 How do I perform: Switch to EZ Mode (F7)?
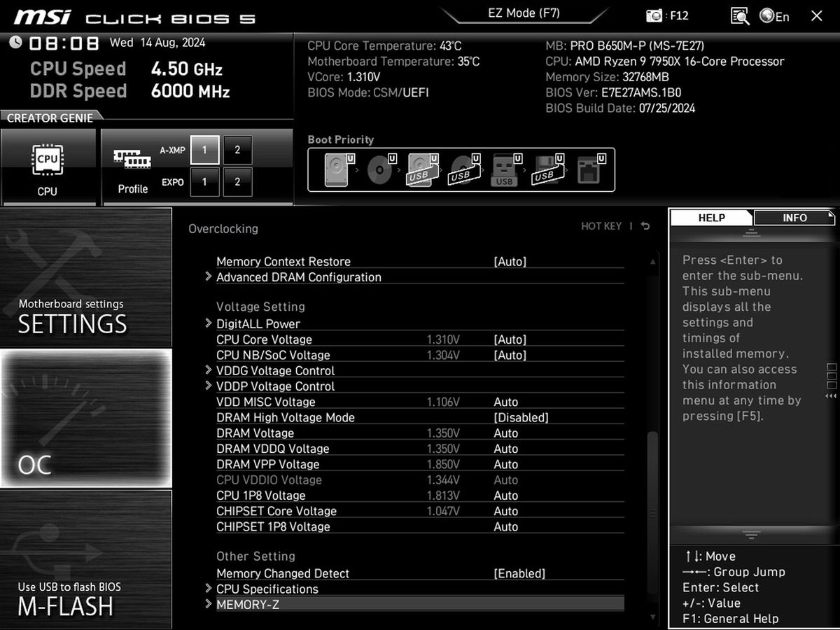click(524, 13)
